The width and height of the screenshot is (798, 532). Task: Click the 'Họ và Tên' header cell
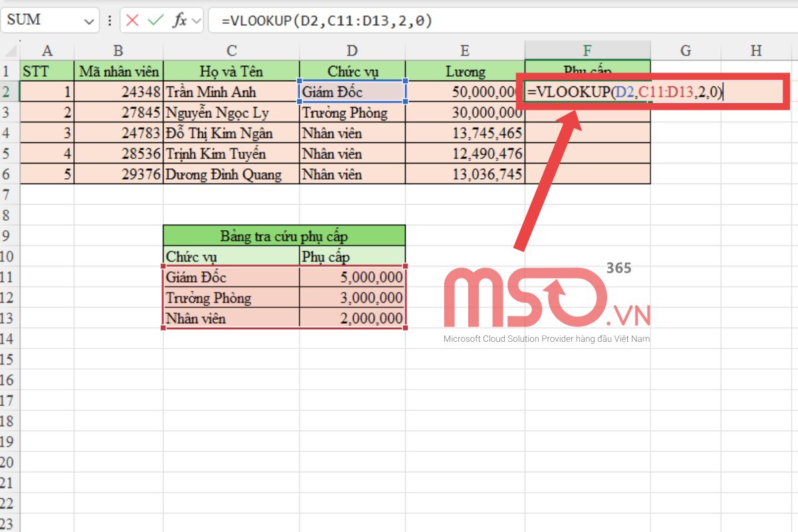[231, 71]
